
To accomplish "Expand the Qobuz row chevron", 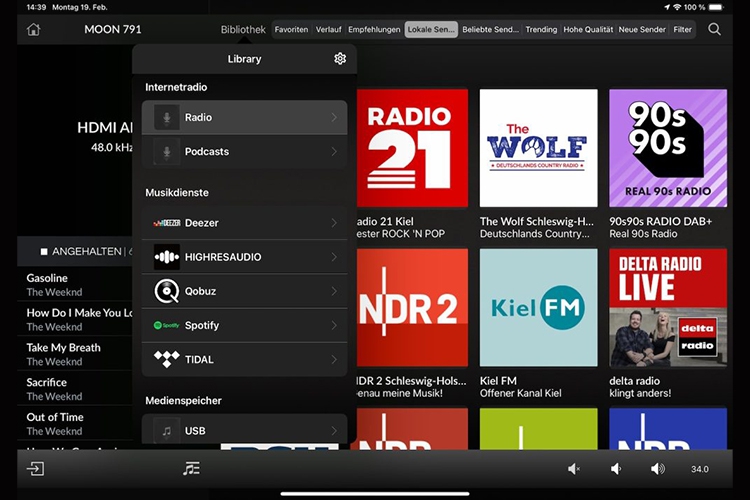I will (x=334, y=291).
